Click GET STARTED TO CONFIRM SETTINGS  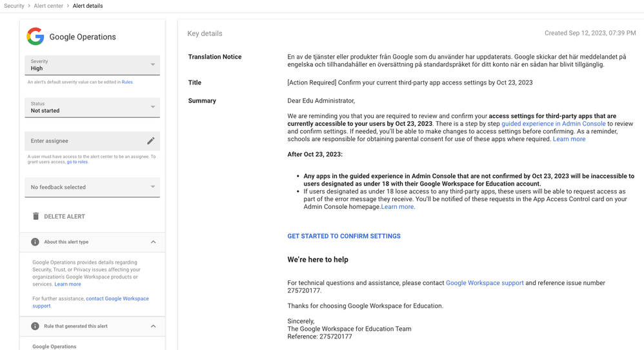pyautogui.click(x=344, y=236)
